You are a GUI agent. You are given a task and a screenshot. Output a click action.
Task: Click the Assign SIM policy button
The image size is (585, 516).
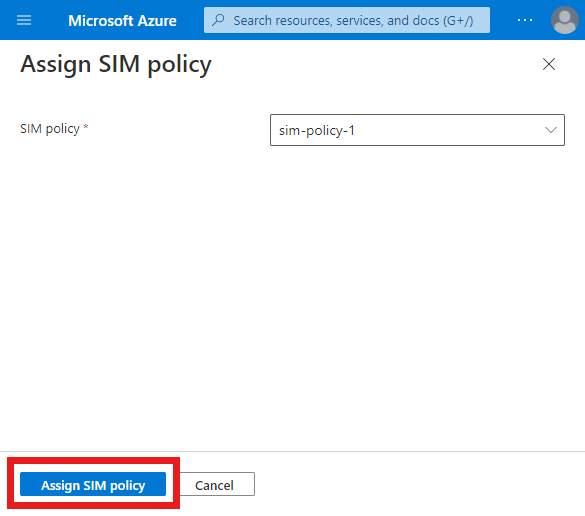(x=93, y=484)
